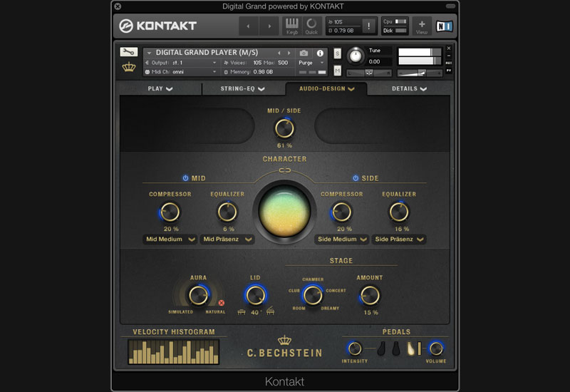Expand the Side Präsenz equalizer dropdown
Viewport: 570px width, 392px height.
pos(398,239)
